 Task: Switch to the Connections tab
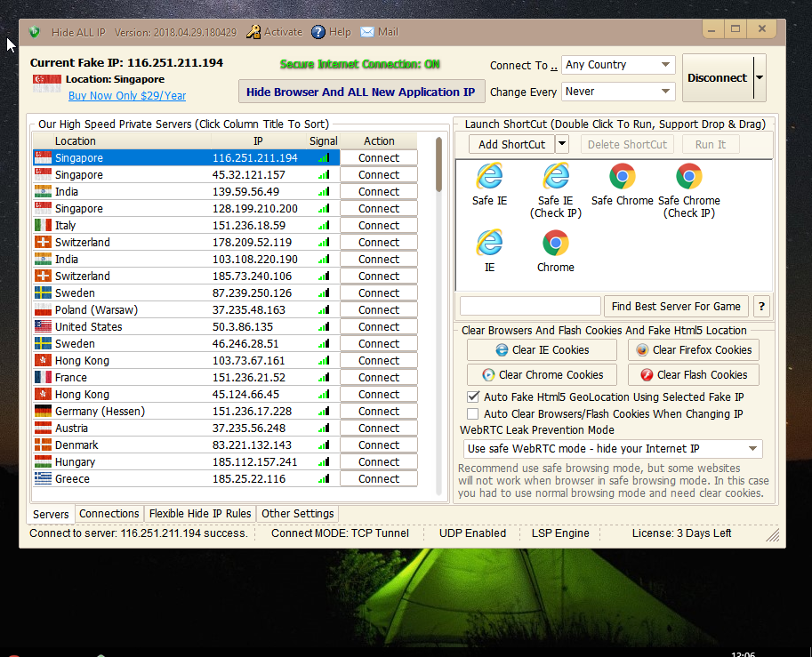click(109, 514)
